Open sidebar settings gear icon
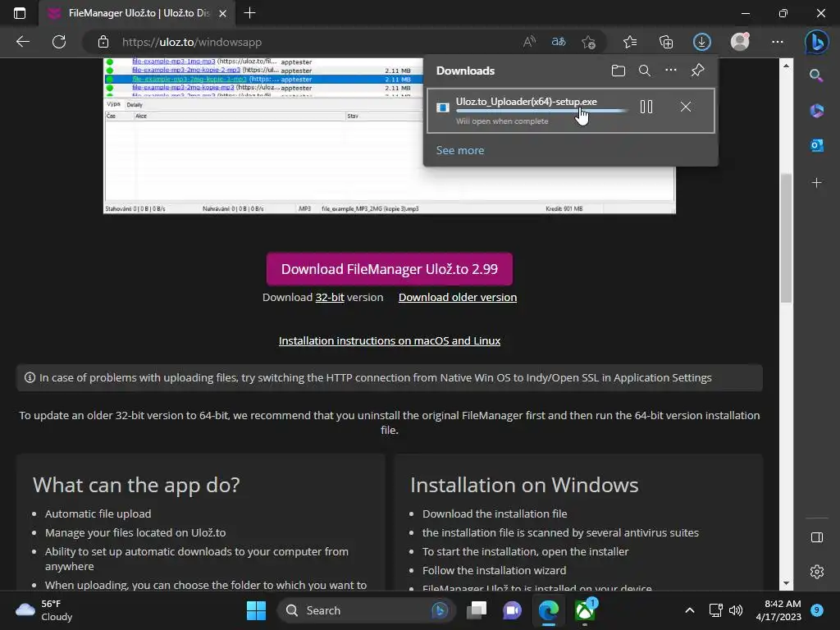This screenshot has height=630, width=840. [x=816, y=572]
